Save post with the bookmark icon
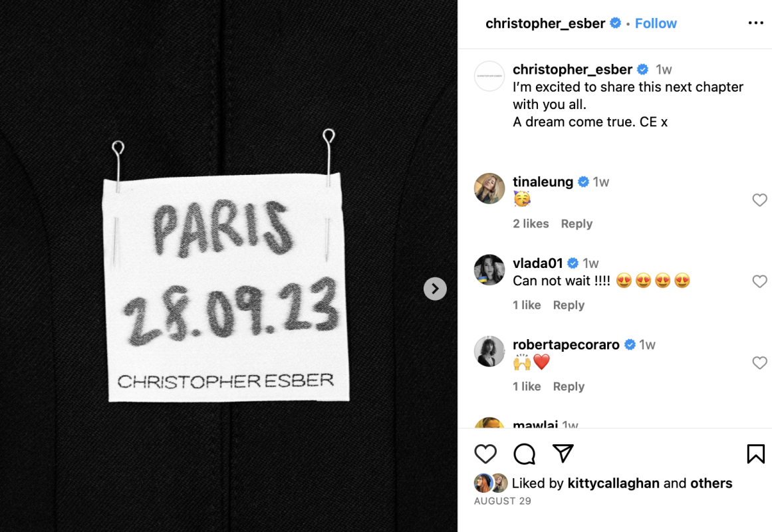 click(x=755, y=454)
